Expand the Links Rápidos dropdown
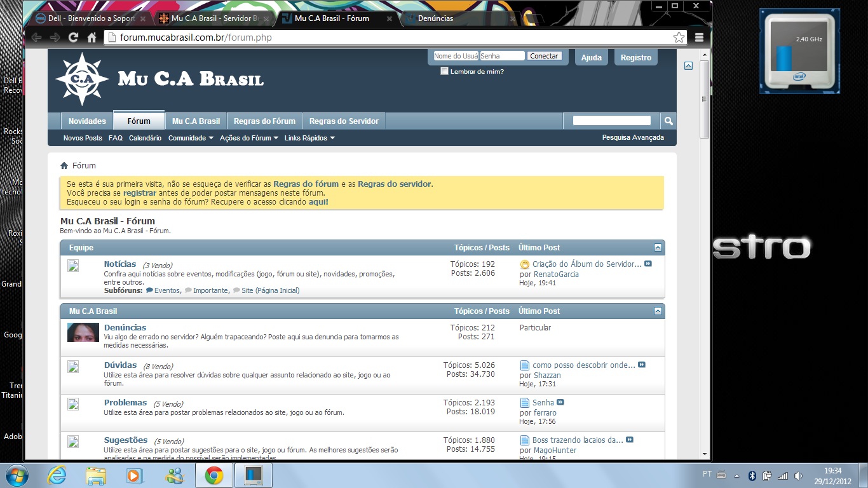This screenshot has height=488, width=868. (309, 138)
